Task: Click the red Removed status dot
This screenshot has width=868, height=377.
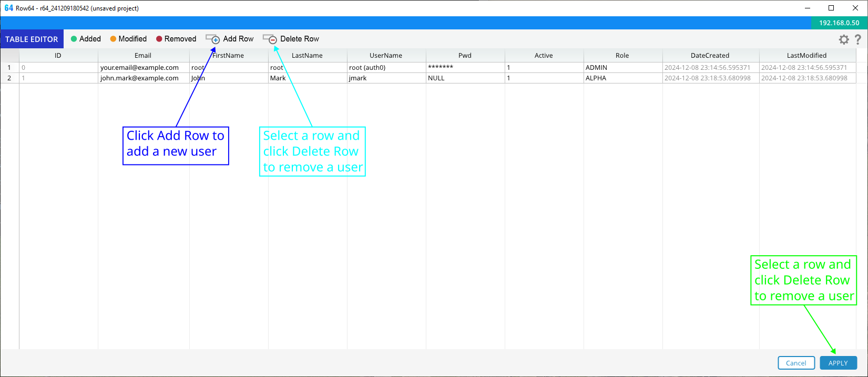Action: (x=159, y=39)
